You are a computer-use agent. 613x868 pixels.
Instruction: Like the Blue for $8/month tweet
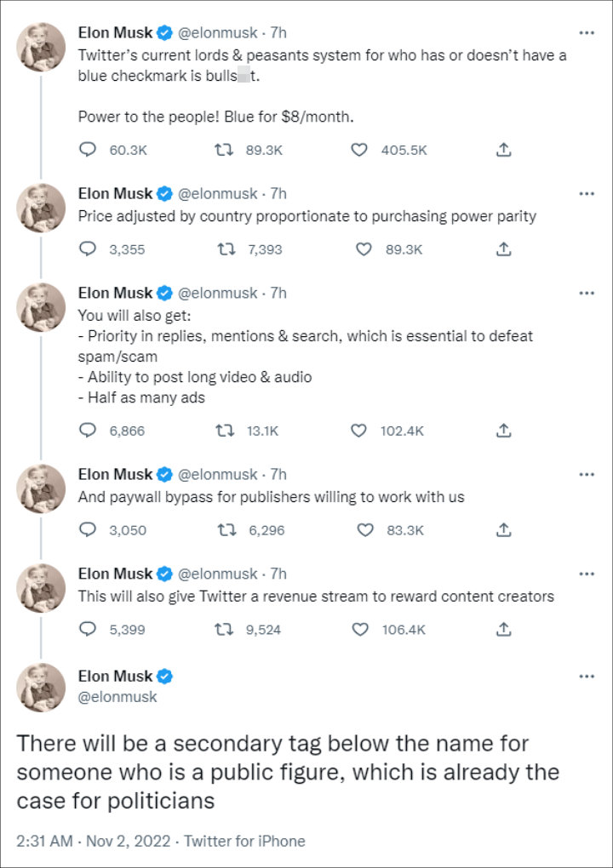tap(359, 150)
